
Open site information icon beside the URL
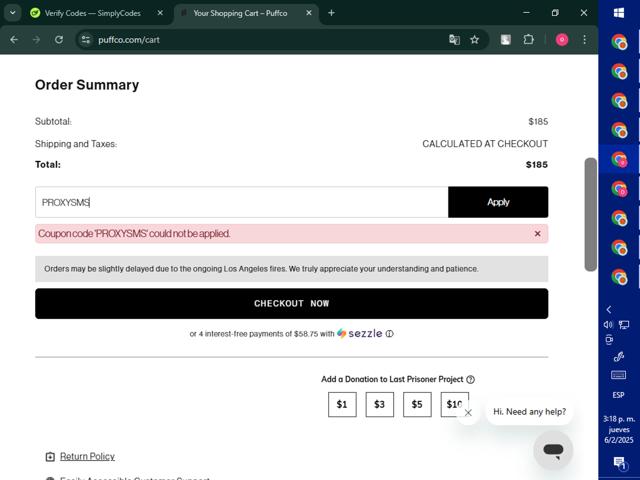[86, 40]
